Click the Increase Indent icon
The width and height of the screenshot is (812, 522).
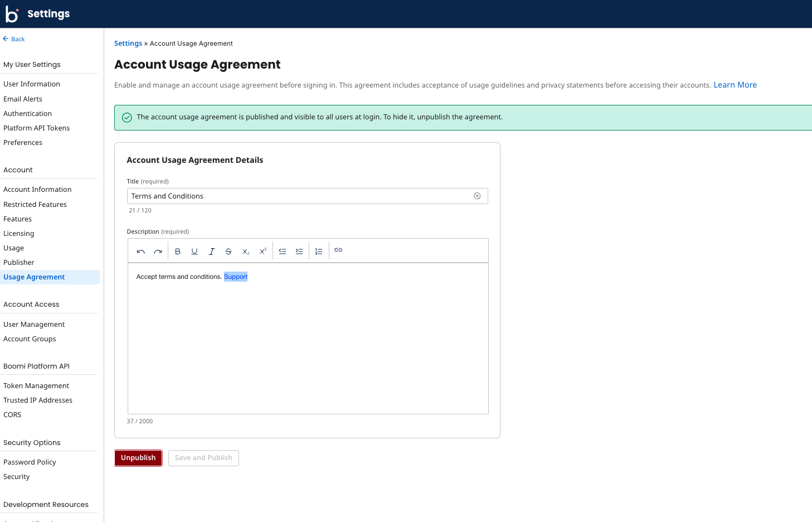(299, 251)
